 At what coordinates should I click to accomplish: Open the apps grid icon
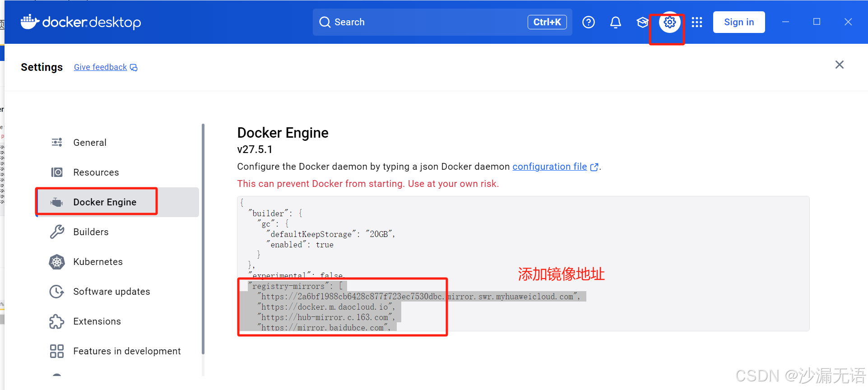(x=697, y=22)
